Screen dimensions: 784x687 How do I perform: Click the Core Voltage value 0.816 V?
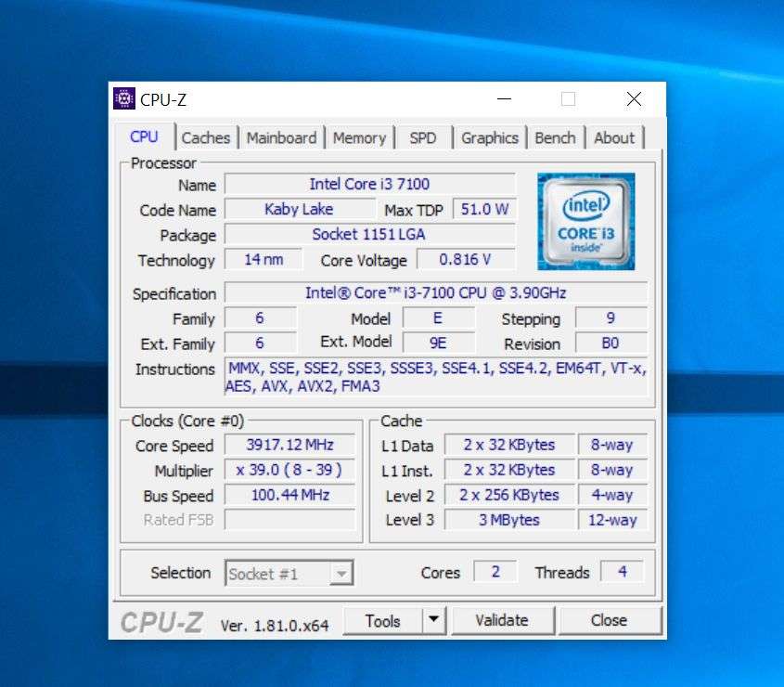pos(466,260)
